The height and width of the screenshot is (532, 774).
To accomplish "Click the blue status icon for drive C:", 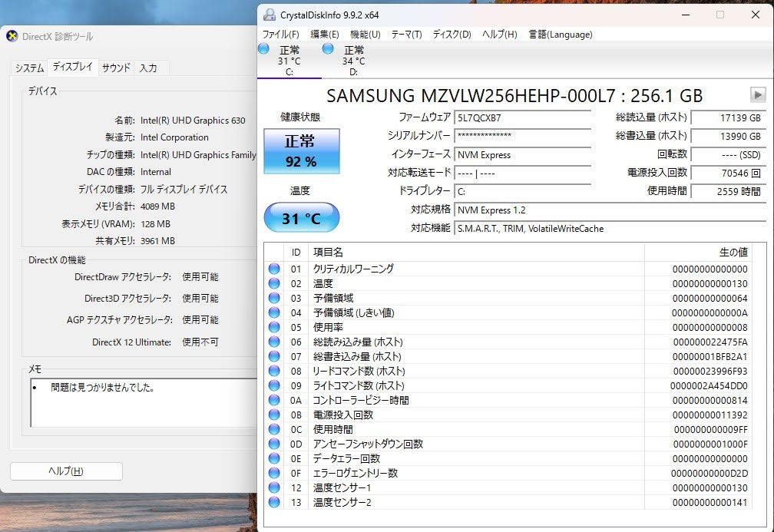I will coord(263,48).
